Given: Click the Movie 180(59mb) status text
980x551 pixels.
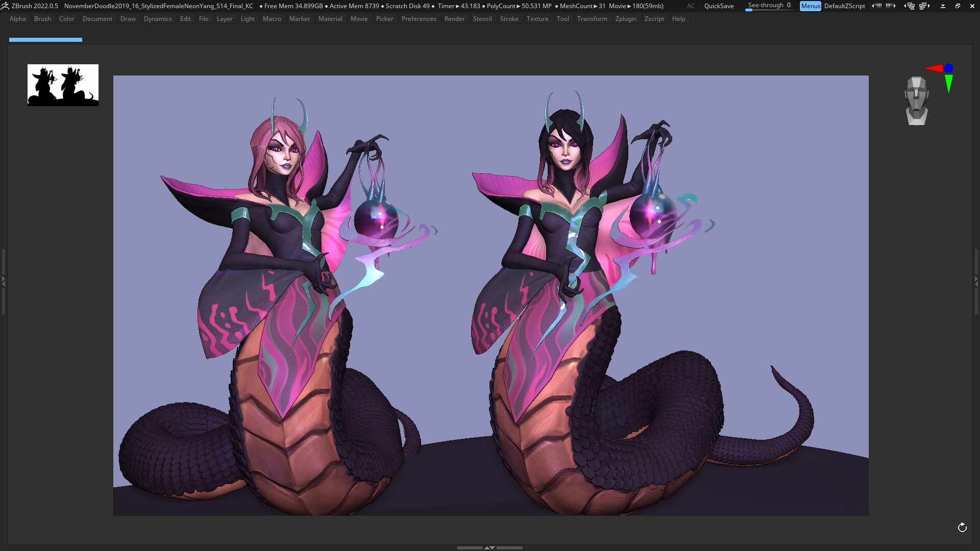Looking at the screenshot, I should tap(636, 6).
